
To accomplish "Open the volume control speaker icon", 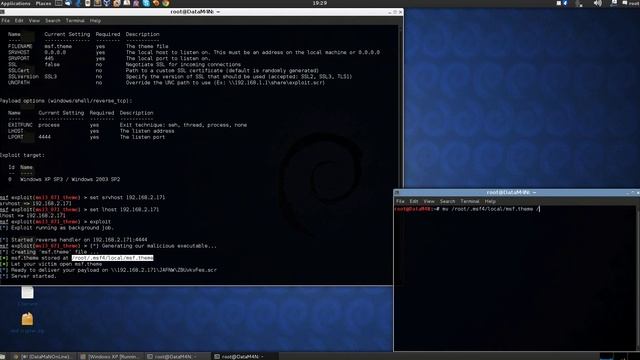I will point(598,3).
